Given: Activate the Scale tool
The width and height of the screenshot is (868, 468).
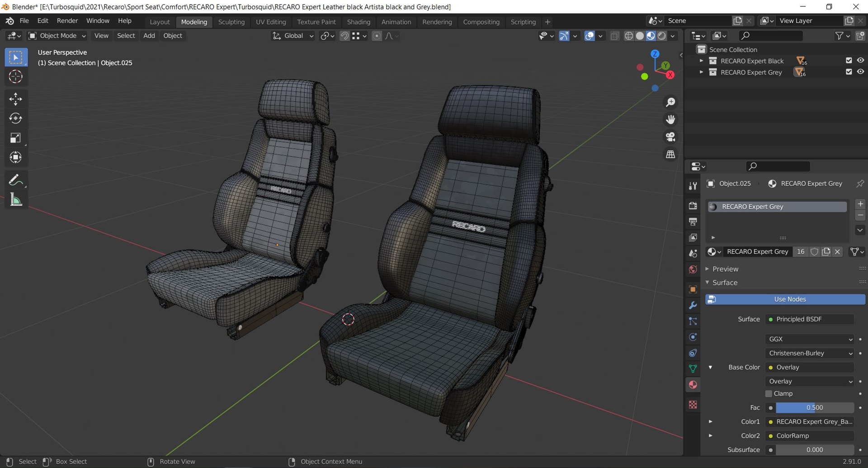Looking at the screenshot, I should click(x=16, y=138).
